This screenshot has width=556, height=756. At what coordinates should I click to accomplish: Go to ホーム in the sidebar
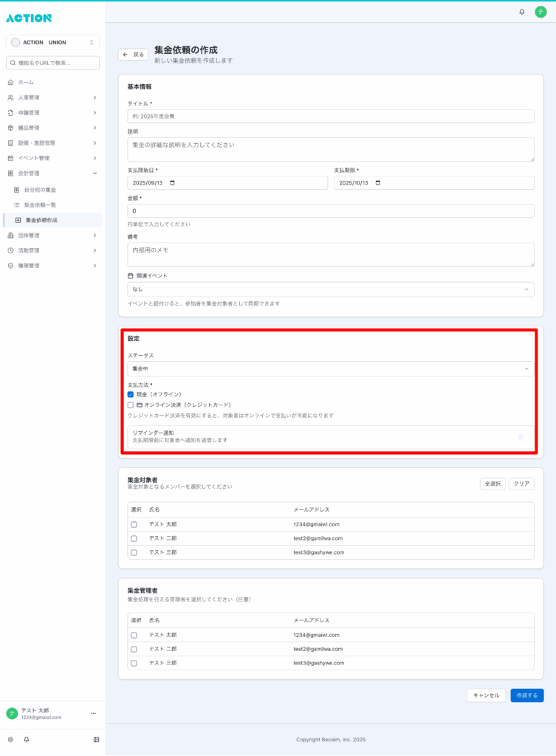click(26, 82)
